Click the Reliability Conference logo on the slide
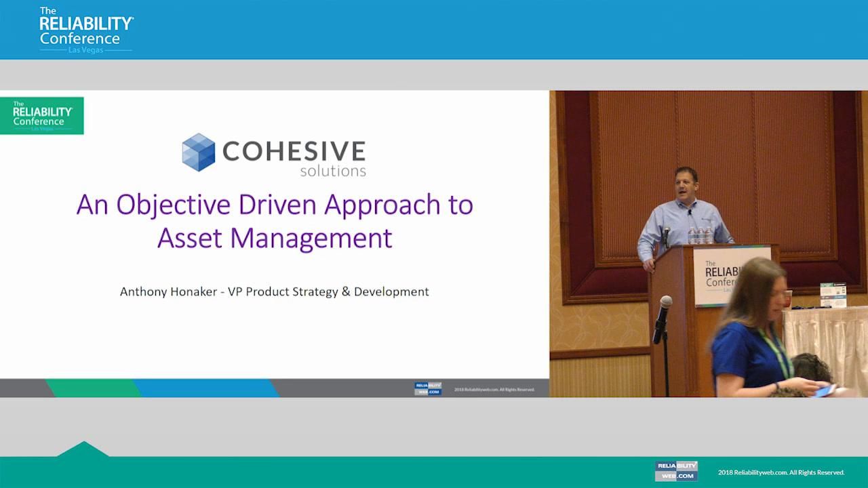This screenshot has width=868, height=488. (41, 115)
